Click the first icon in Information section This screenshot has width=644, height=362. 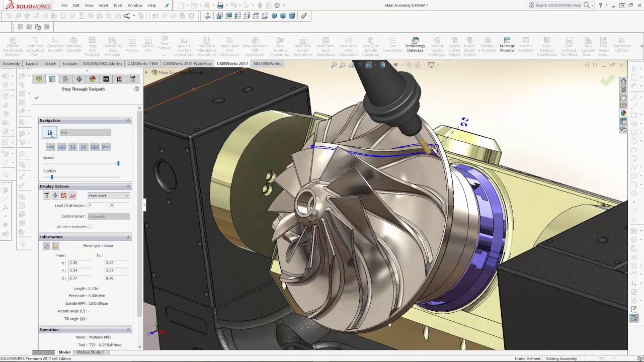[x=47, y=246]
